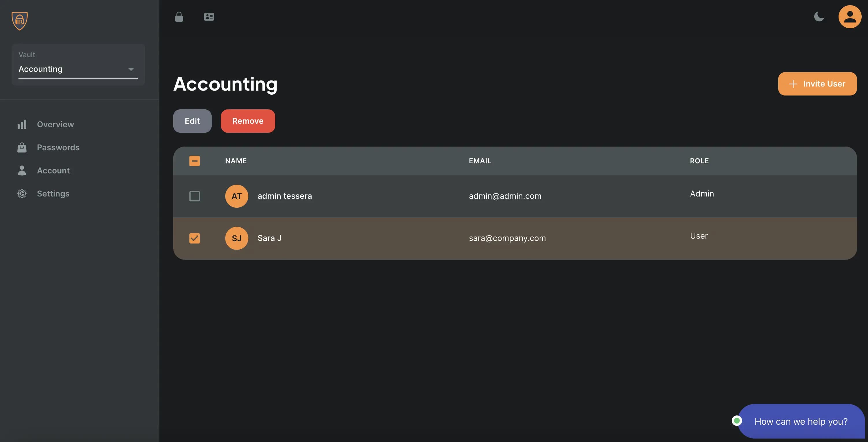This screenshot has height=442, width=868.
Task: Click the plus icon on Invite User
Action: tap(793, 84)
